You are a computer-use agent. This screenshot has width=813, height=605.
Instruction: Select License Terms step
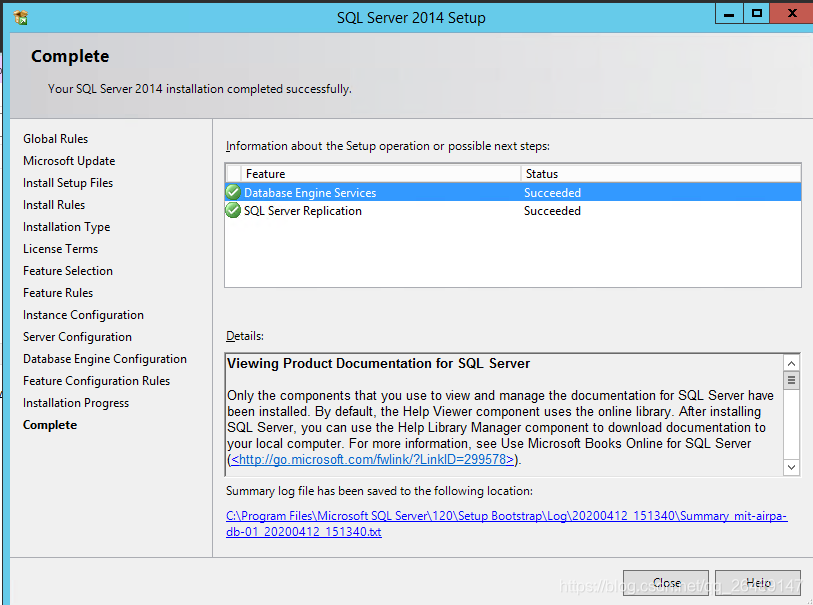pos(60,249)
